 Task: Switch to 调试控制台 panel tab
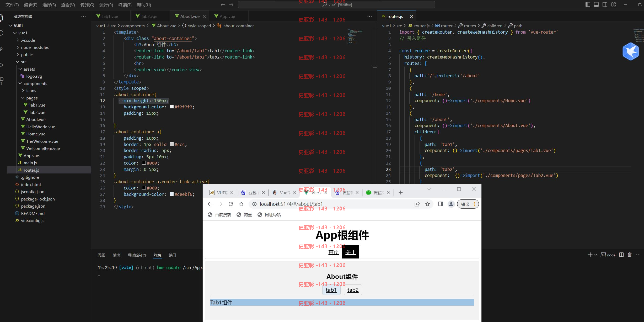137,255
